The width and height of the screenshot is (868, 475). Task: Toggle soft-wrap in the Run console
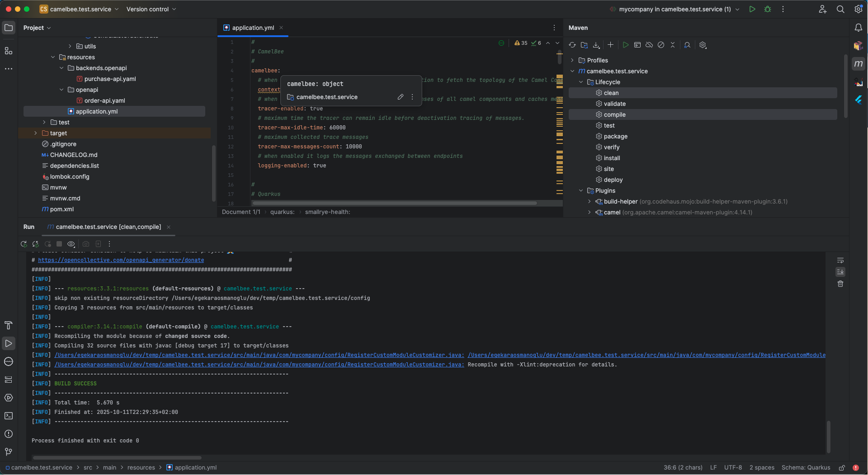click(840, 260)
